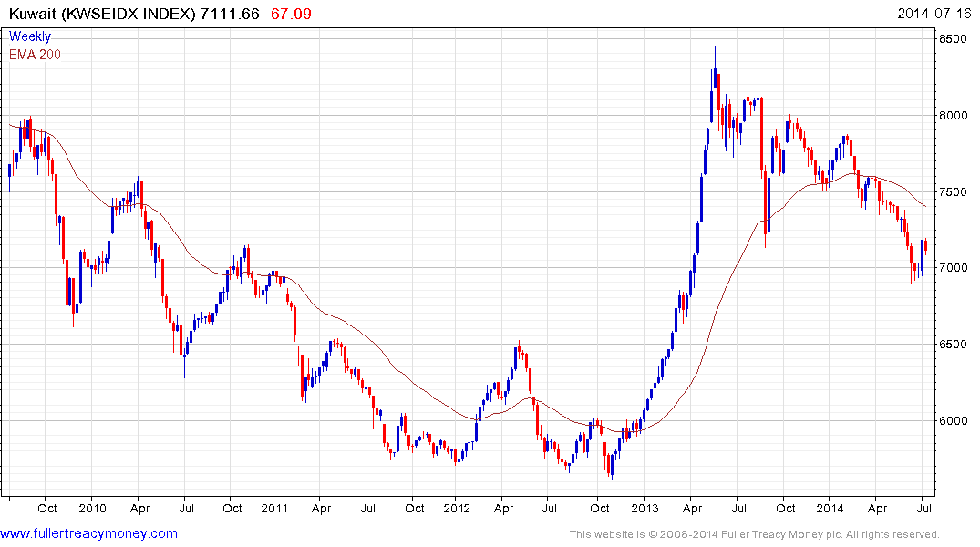Select the 2010 time axis label
Screen dimensions: 980x547
point(92,508)
